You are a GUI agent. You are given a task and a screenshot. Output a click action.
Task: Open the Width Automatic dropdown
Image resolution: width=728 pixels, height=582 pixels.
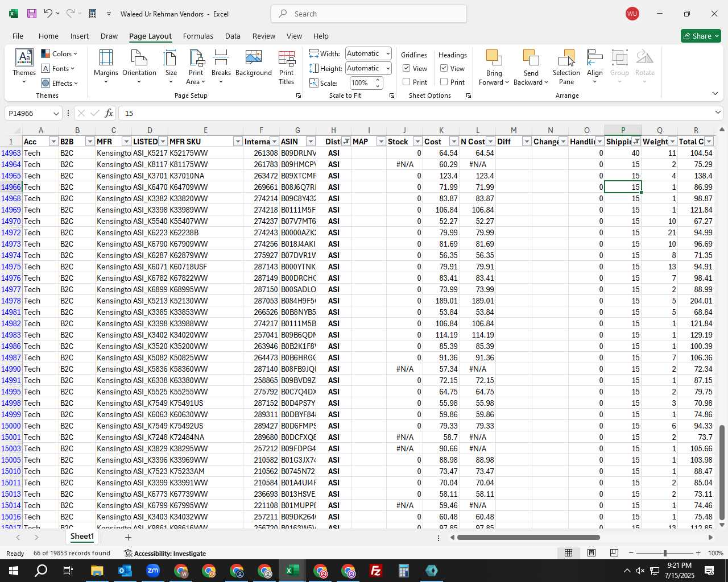click(x=369, y=53)
